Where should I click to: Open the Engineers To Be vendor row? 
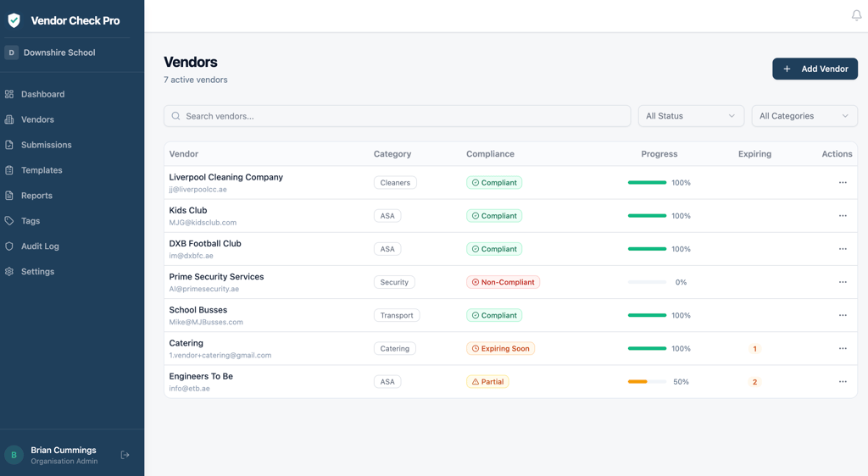(201, 376)
